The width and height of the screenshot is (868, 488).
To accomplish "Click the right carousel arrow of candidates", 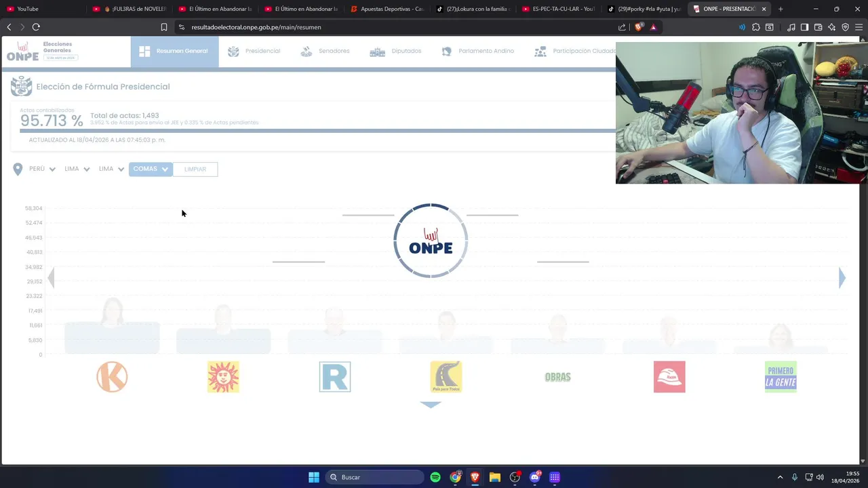I will [x=842, y=278].
